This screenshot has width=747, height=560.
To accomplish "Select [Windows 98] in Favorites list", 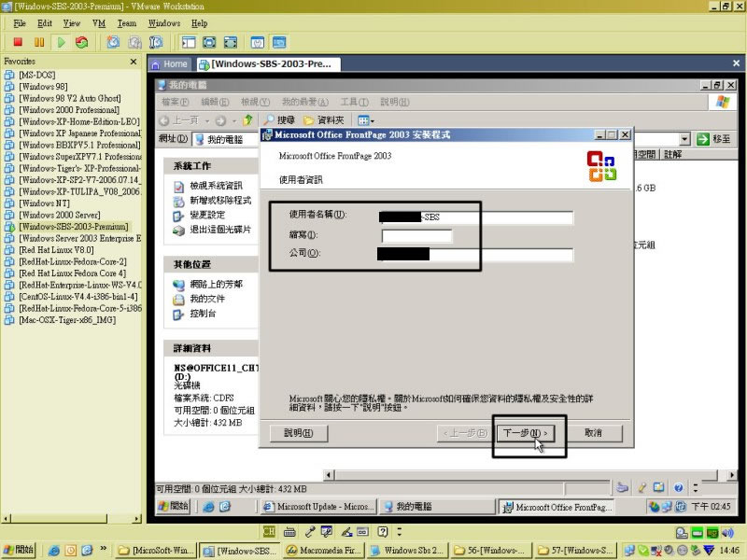I will [x=43, y=86].
